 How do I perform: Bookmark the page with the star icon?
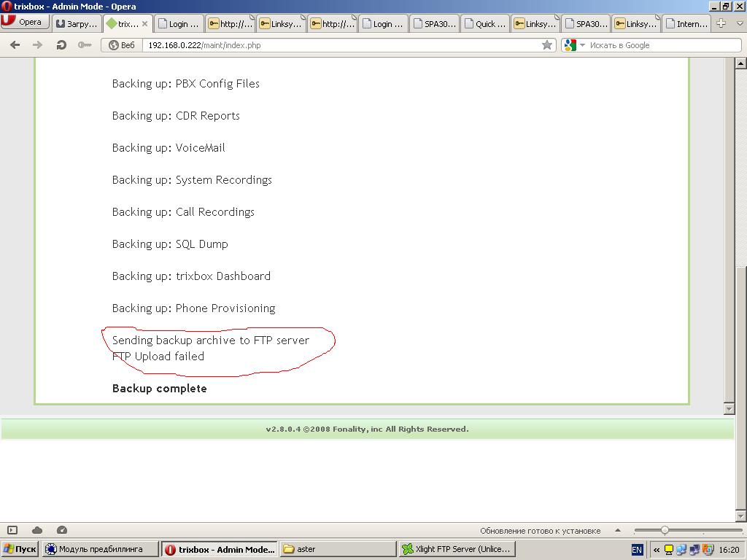[x=547, y=44]
